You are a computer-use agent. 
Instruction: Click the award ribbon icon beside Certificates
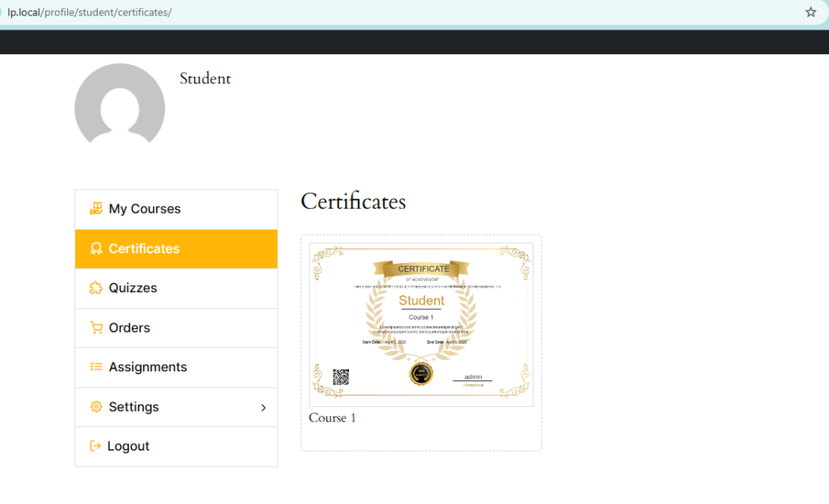pos(96,248)
